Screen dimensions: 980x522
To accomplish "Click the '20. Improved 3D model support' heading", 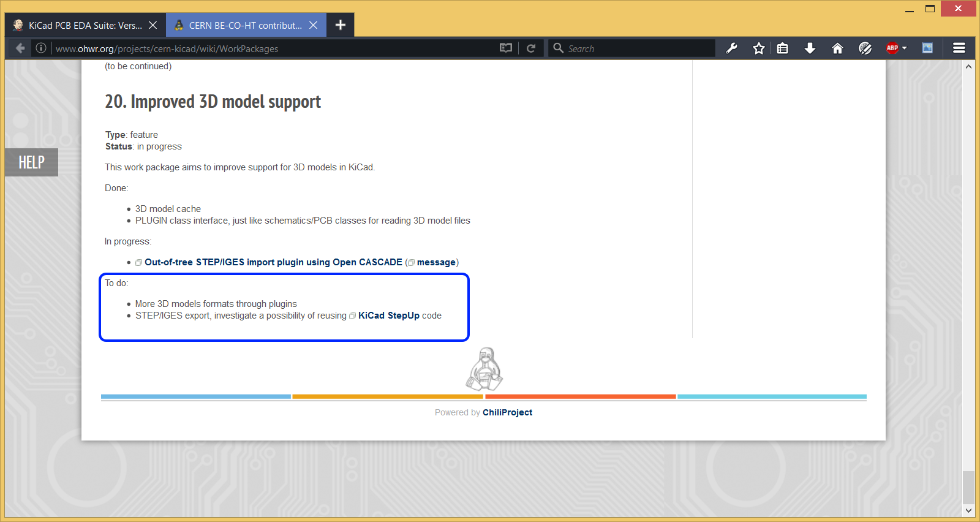I will coord(213,102).
